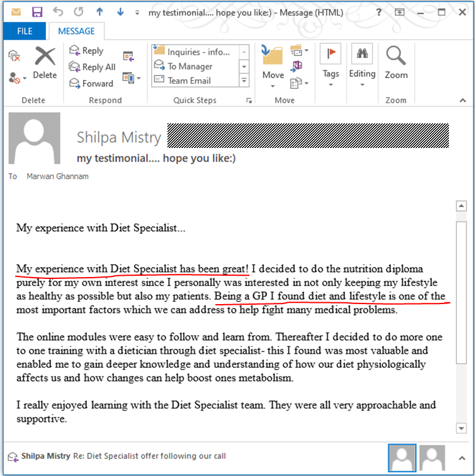The width and height of the screenshot is (476, 476).
Task: Collapse the ribbon with chevron
Action: (462, 100)
